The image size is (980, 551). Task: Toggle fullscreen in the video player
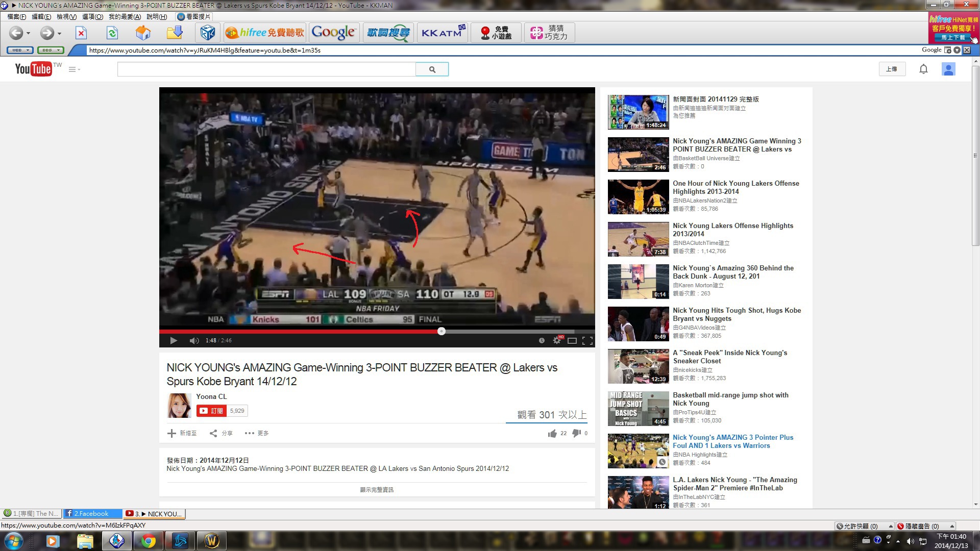587,341
